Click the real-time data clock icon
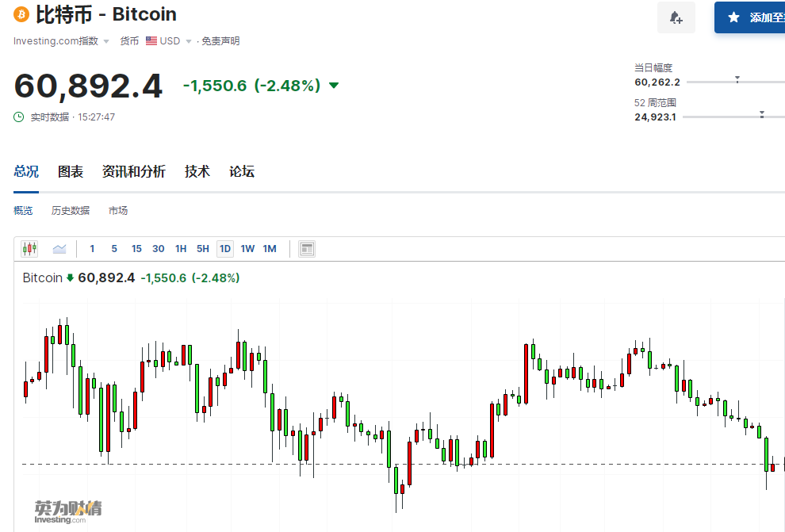Screen dimensions: 785x532 click(x=19, y=117)
